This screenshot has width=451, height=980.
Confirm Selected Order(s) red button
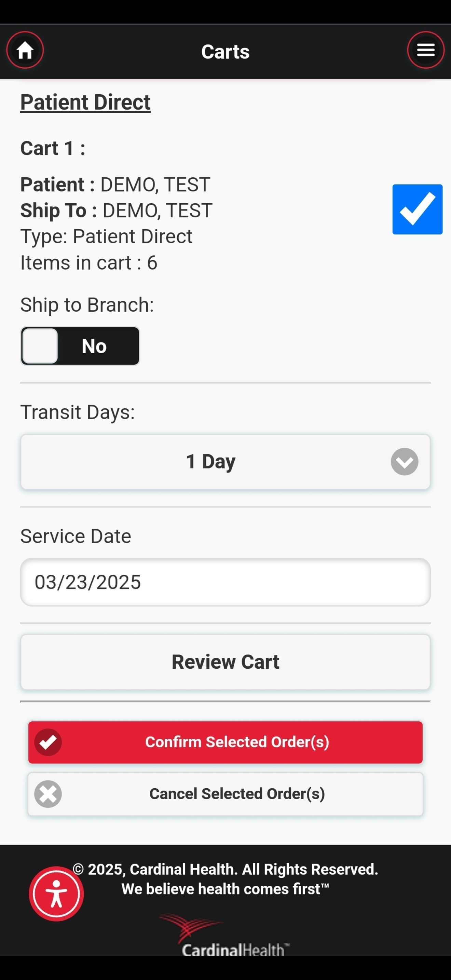[x=225, y=742]
